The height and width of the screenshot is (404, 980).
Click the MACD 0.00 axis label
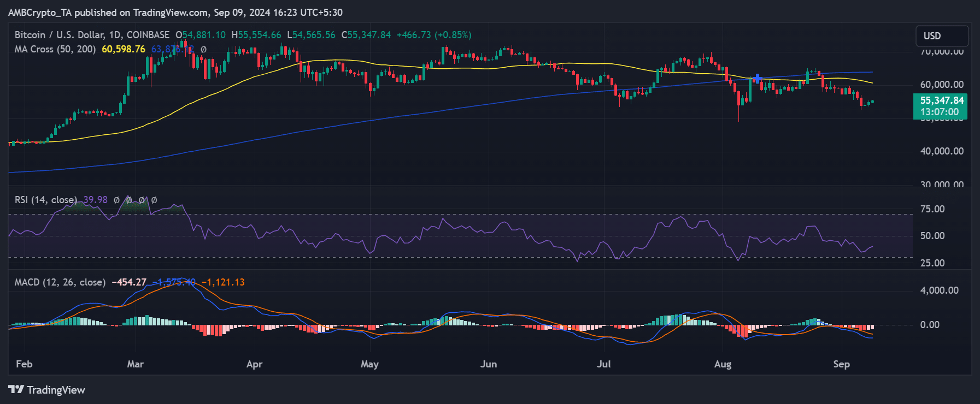[x=930, y=325]
